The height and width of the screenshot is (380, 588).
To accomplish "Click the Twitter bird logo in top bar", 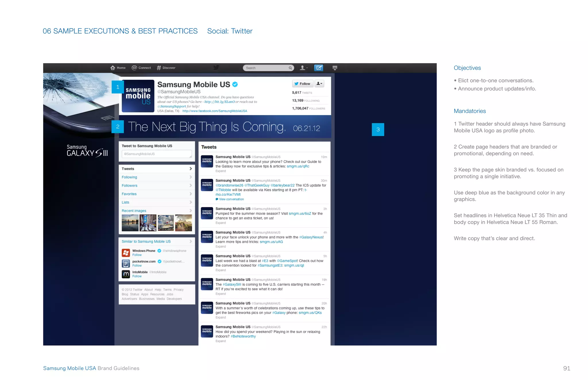I will (x=216, y=67).
